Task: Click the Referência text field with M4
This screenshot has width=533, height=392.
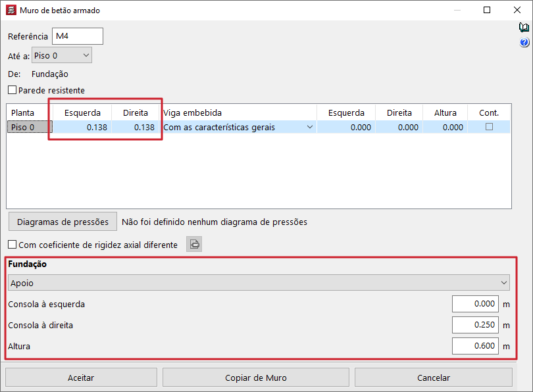Action: point(77,36)
